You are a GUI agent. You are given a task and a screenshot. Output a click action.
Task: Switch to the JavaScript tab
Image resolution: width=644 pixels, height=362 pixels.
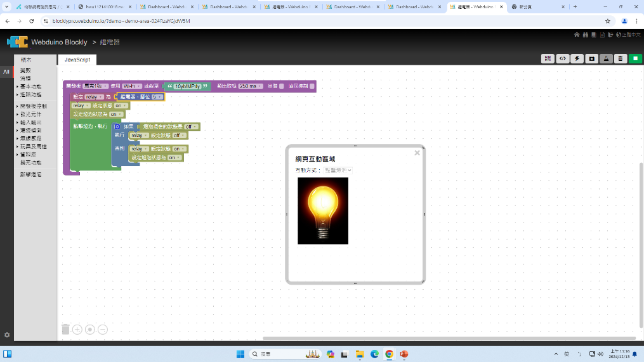click(77, 60)
